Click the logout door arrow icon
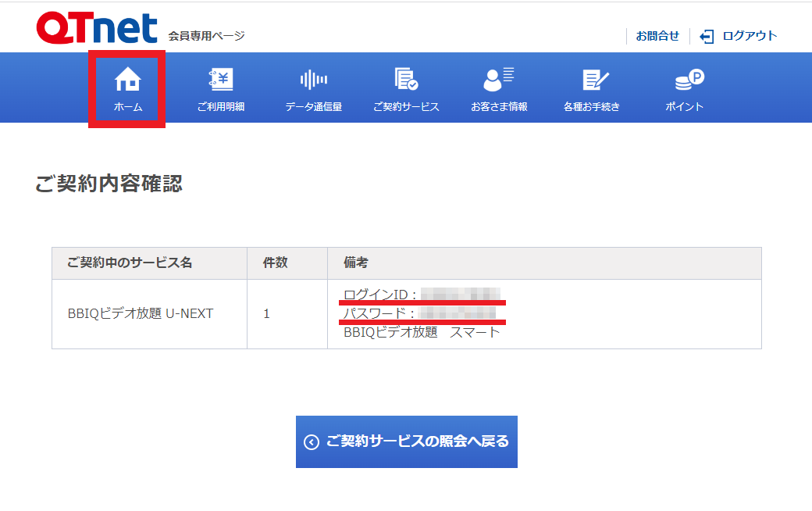Screen dimensions: 812x511 pos(707,36)
